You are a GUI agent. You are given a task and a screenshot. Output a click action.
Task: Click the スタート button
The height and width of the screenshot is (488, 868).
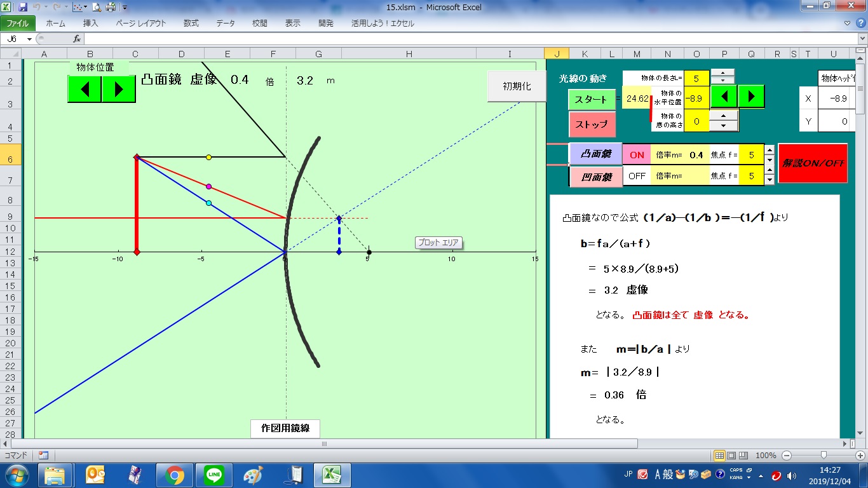pyautogui.click(x=592, y=99)
